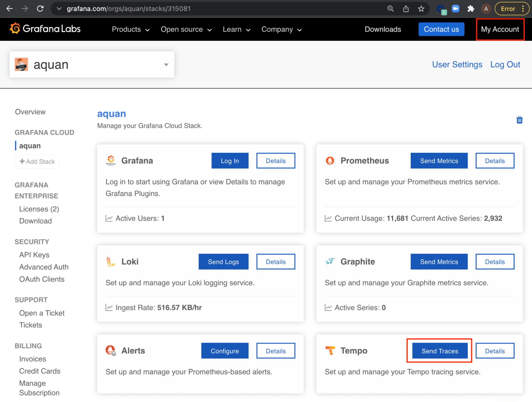This screenshot has height=402, width=532.
Task: Open the Learn dropdown menu
Action: pos(236,29)
